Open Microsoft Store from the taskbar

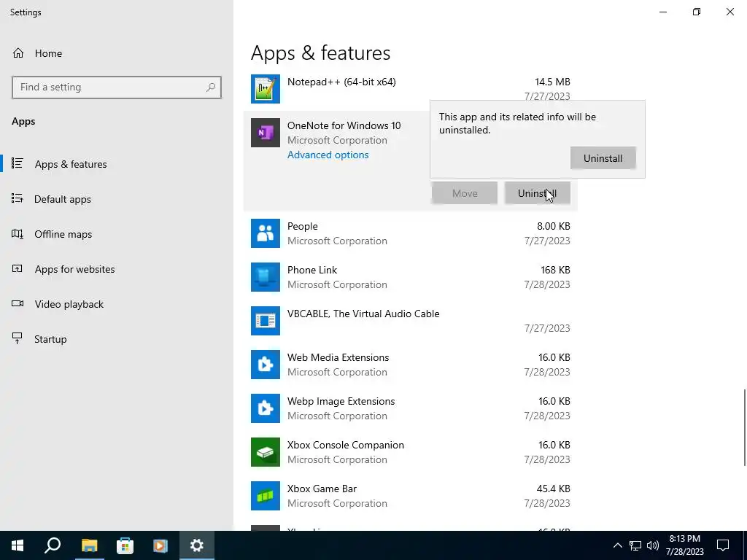click(125, 545)
